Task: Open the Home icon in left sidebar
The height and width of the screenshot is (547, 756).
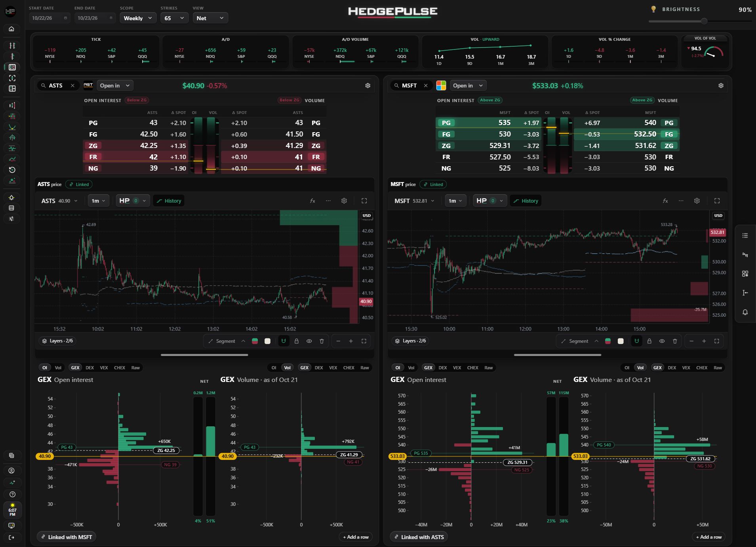Action: pyautogui.click(x=11, y=29)
